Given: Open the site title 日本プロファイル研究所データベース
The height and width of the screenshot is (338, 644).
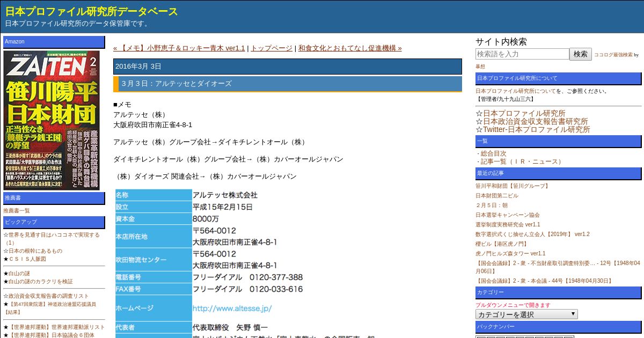Looking at the screenshot, I should 92,11.
